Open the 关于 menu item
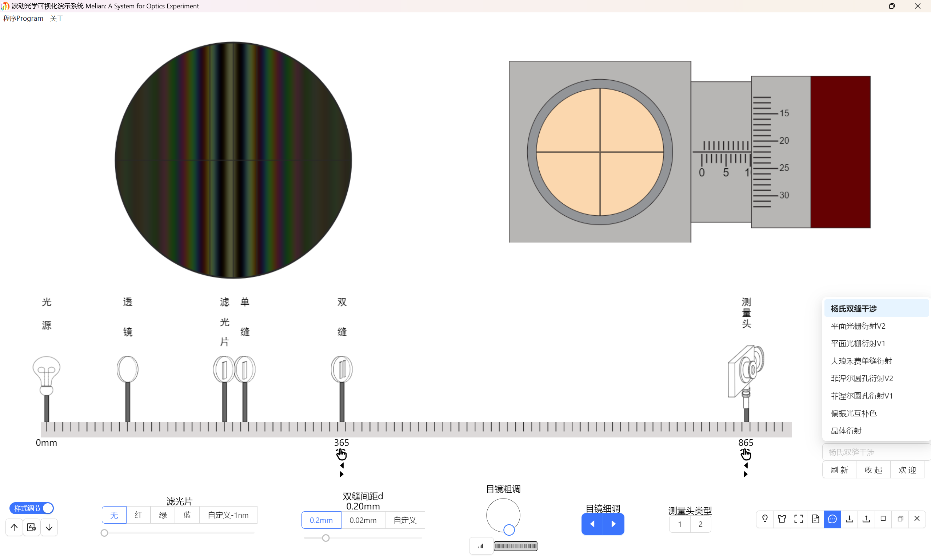This screenshot has height=560, width=931. (57, 18)
